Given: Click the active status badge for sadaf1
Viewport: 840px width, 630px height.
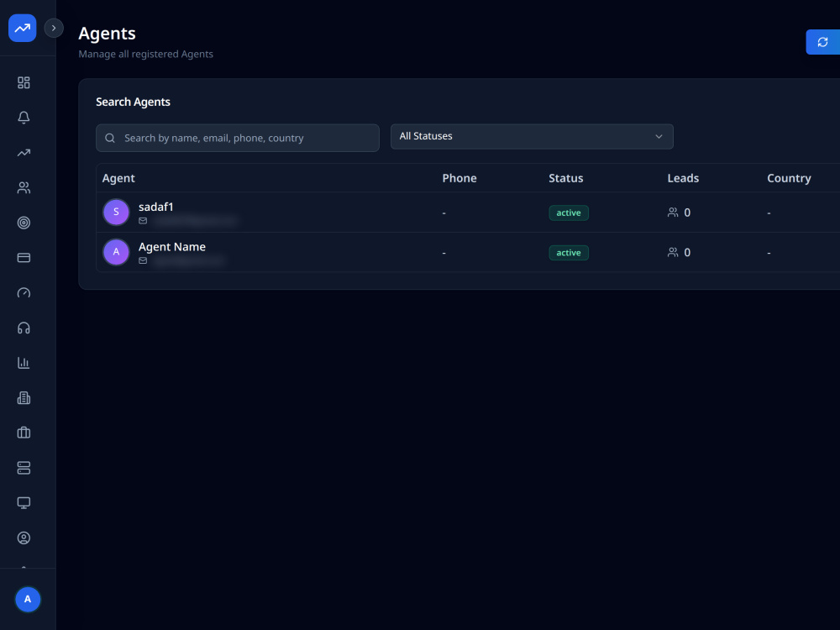Looking at the screenshot, I should click(x=569, y=213).
